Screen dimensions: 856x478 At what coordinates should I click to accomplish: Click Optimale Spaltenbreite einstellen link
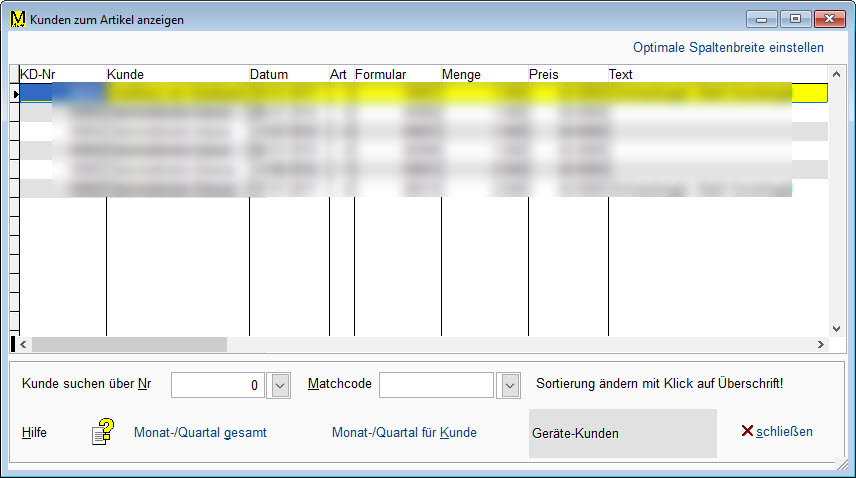728,47
